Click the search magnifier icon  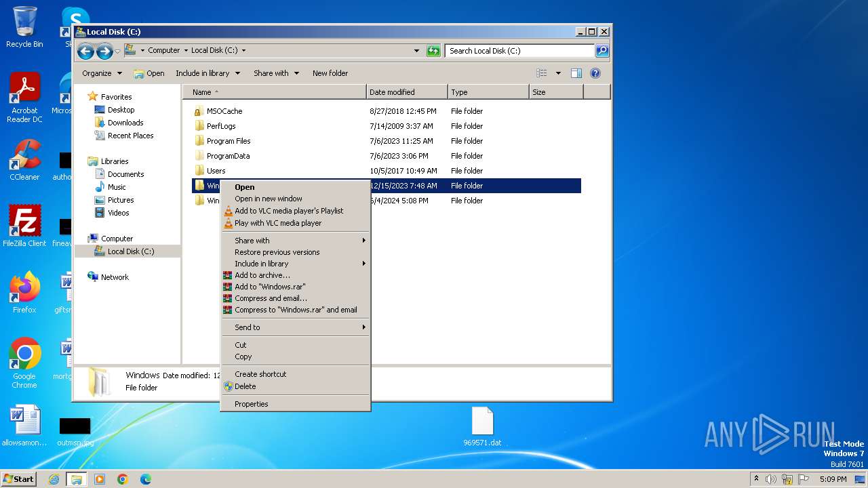[x=601, y=51]
